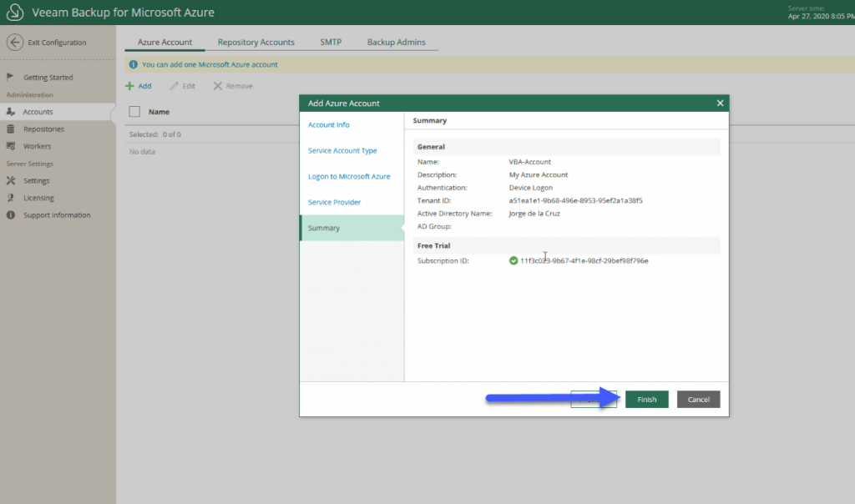Go to Logon to Microsoft Azure step

(349, 176)
